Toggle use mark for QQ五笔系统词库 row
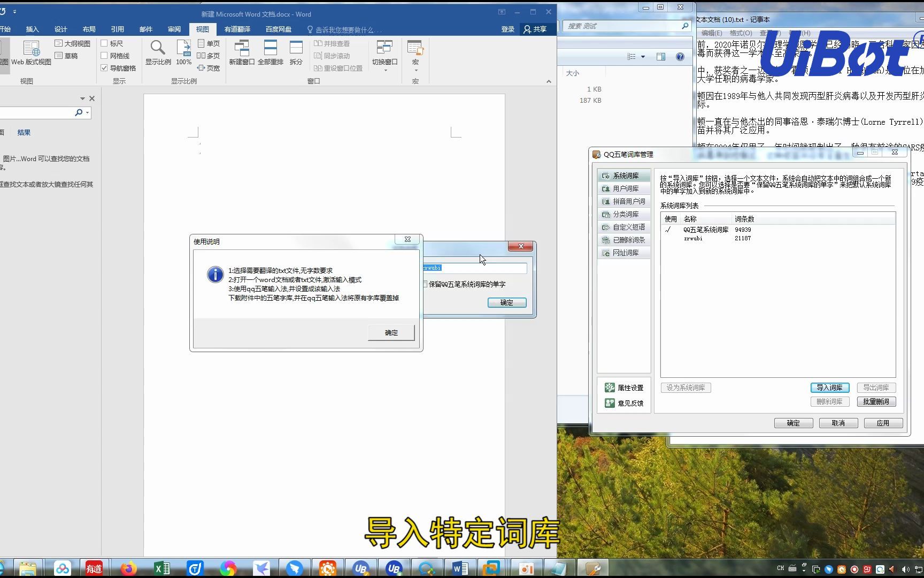Screen dimensions: 924x578 tap(668, 230)
